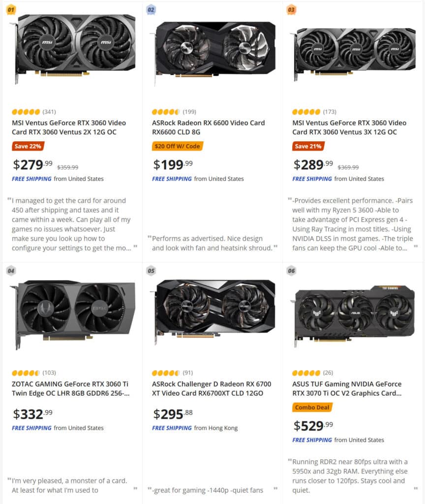Viewport: 425px width, 504px height.
Task: Click the ZOTAC RTX 3060 Ti product image
Action: click(73, 314)
